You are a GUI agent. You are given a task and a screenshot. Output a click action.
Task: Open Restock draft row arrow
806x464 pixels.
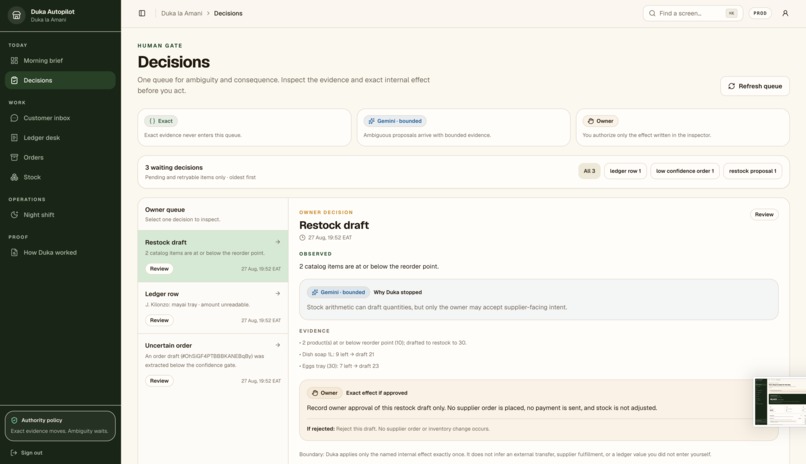[278, 242]
